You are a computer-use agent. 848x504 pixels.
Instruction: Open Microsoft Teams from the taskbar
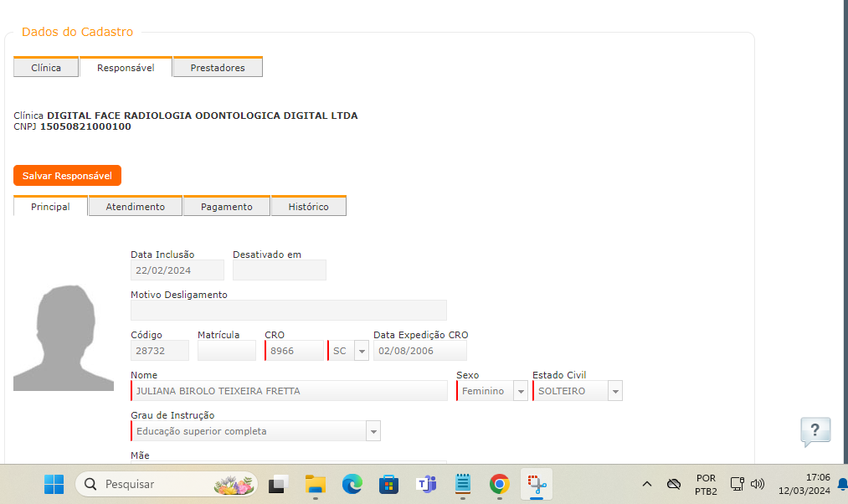[x=425, y=484]
